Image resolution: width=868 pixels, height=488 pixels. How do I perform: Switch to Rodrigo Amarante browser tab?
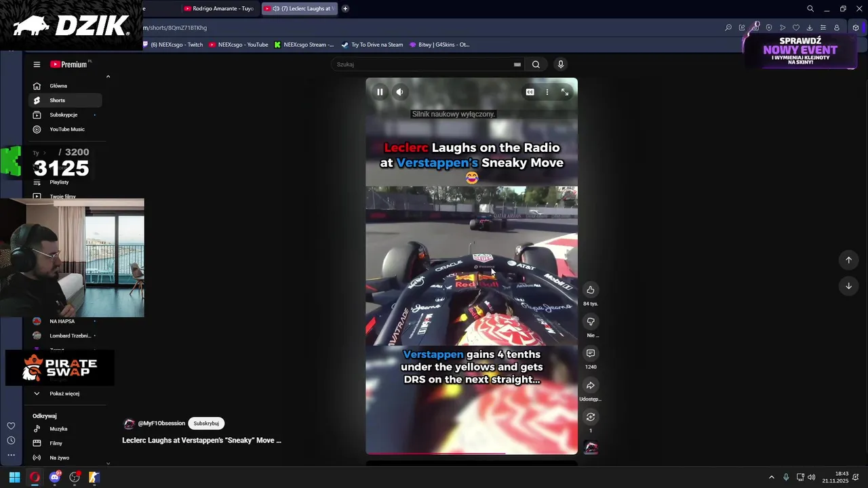pyautogui.click(x=219, y=9)
